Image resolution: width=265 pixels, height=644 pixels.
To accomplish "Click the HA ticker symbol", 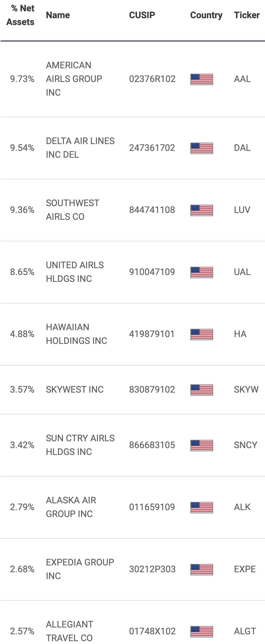I will pyautogui.click(x=240, y=334).
